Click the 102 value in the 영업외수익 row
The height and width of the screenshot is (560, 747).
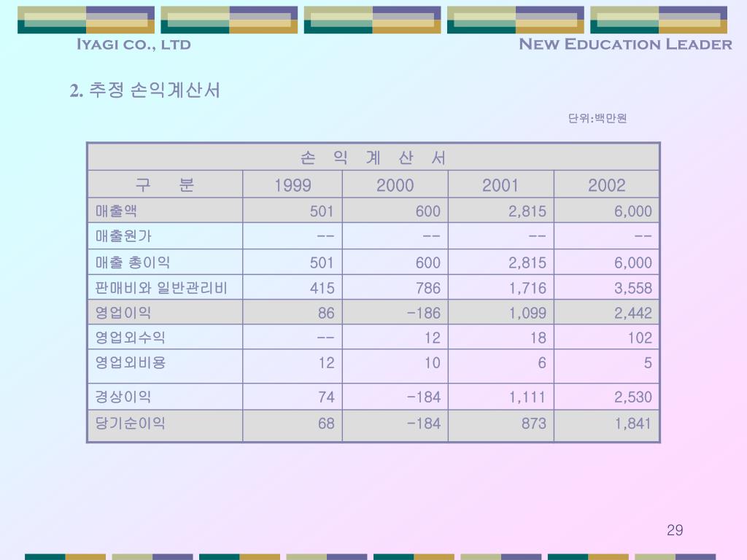coord(640,338)
